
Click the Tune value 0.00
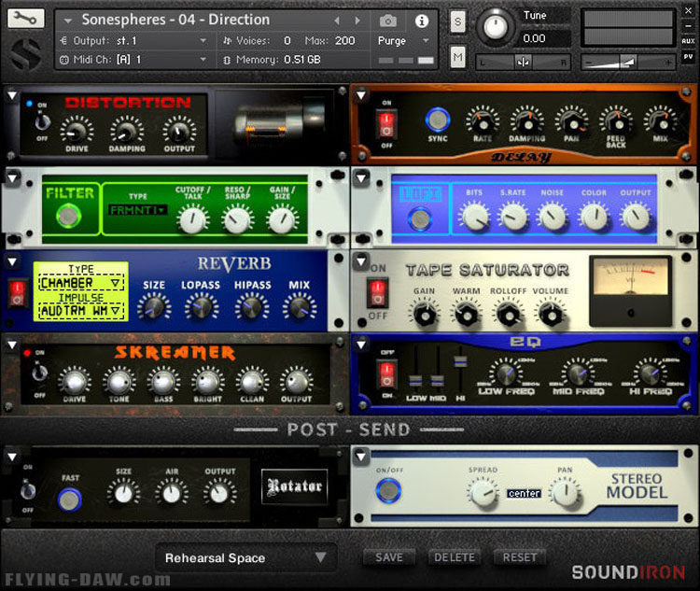click(535, 38)
